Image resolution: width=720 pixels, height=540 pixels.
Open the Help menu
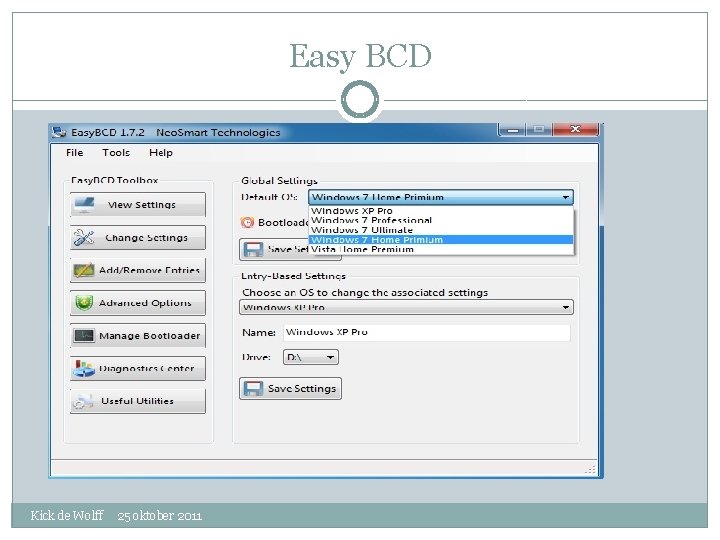coord(161,152)
